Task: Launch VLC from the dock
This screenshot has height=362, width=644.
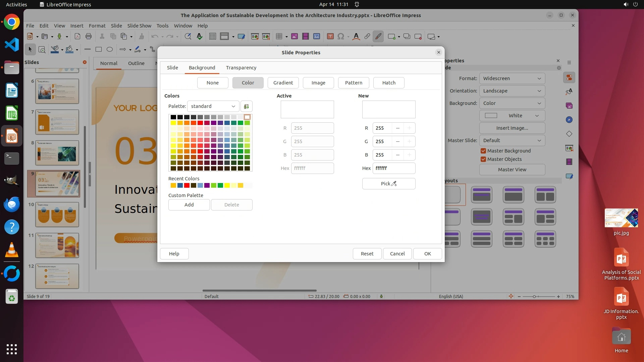Action: [x=12, y=250]
